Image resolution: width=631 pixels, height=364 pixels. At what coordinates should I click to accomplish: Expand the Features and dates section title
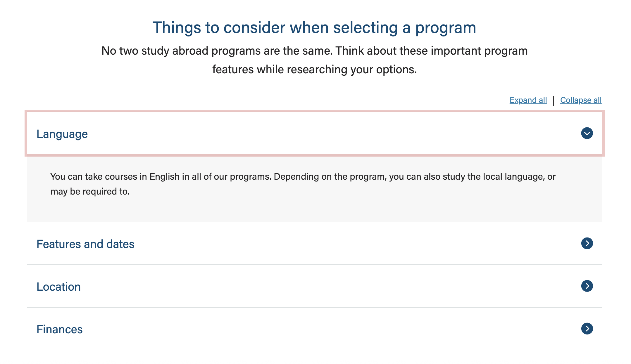pyautogui.click(x=85, y=244)
